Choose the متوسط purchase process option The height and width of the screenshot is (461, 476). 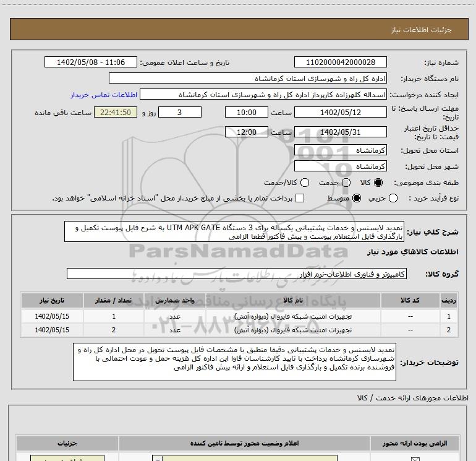click(x=357, y=198)
